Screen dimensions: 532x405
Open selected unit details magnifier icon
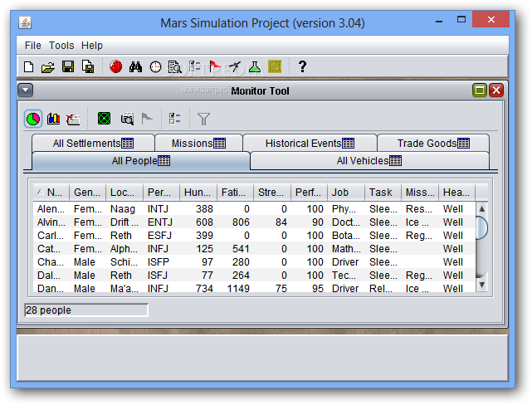point(127,119)
